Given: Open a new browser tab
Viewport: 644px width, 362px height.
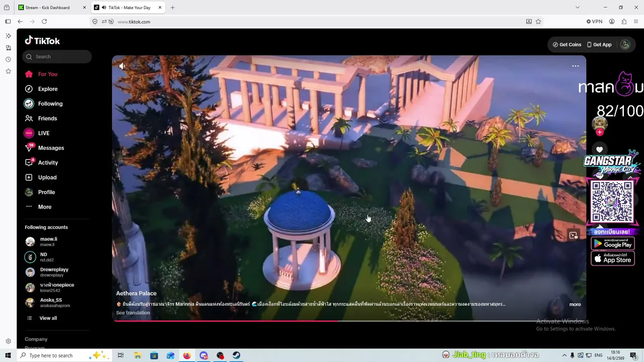Looking at the screenshot, I should (x=173, y=8).
